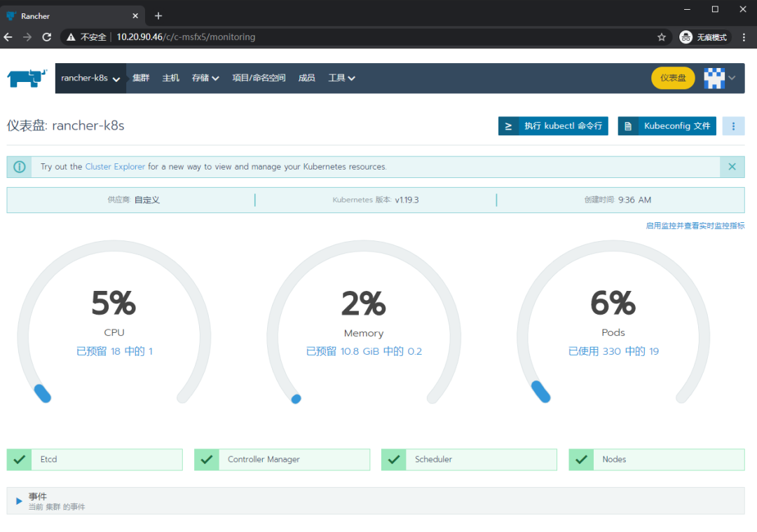Click the CPU usage gauge
This screenshot has height=532, width=757.
click(114, 322)
